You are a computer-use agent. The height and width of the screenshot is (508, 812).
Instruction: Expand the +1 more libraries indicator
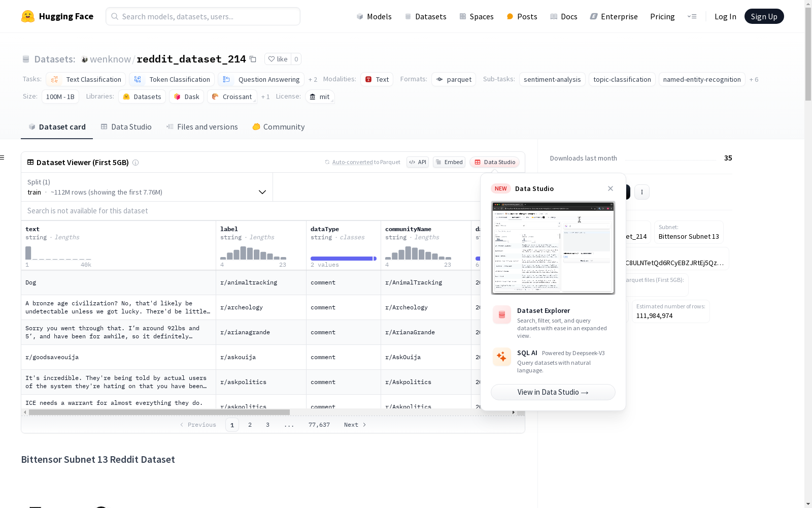[x=265, y=97]
